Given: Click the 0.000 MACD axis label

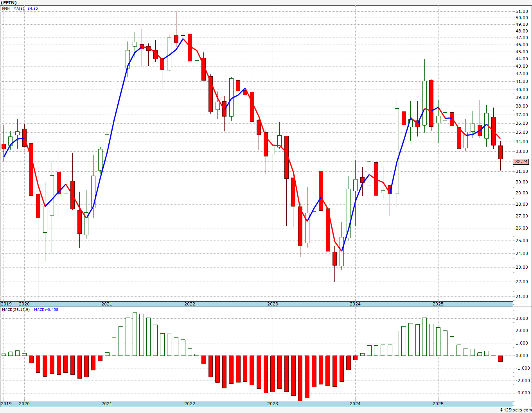Looking at the screenshot, I should [x=523, y=356].
